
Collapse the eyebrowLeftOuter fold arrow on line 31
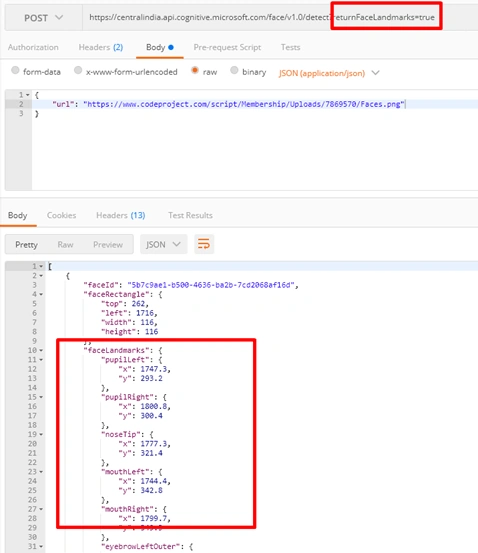41,547
